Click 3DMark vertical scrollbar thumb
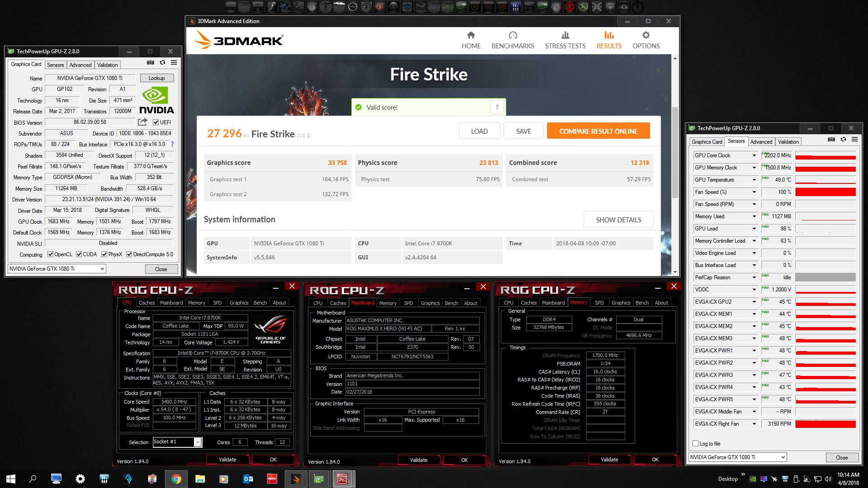The image size is (868, 488). 675,152
